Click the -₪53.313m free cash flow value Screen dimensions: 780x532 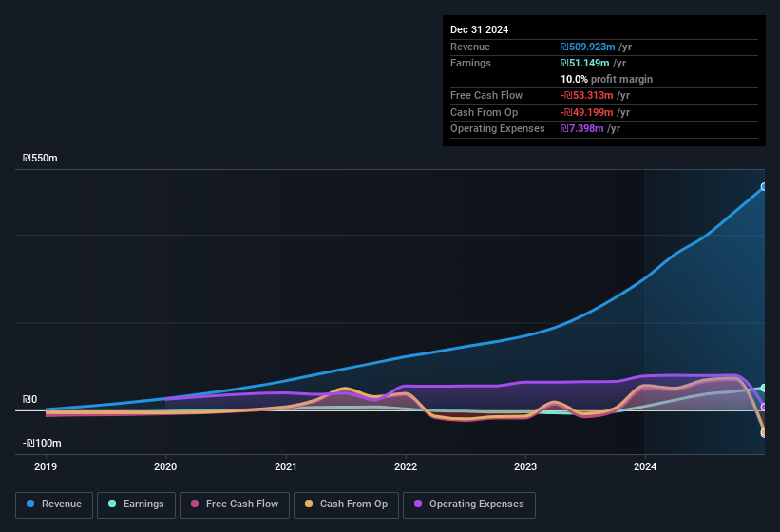tap(587, 95)
